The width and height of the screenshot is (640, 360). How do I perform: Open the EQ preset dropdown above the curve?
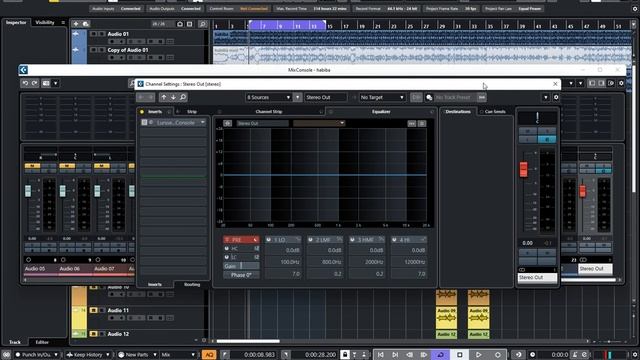[319, 123]
